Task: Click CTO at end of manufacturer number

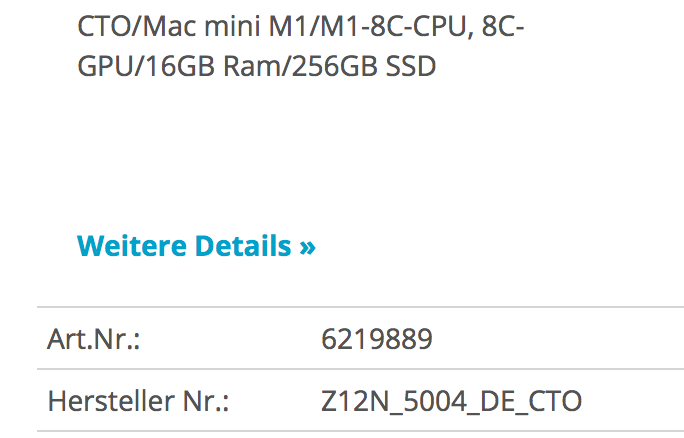Action: click(x=554, y=402)
